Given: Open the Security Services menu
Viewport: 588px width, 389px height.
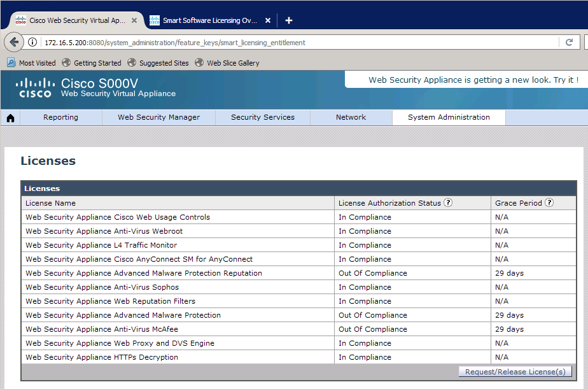Looking at the screenshot, I should point(262,117).
